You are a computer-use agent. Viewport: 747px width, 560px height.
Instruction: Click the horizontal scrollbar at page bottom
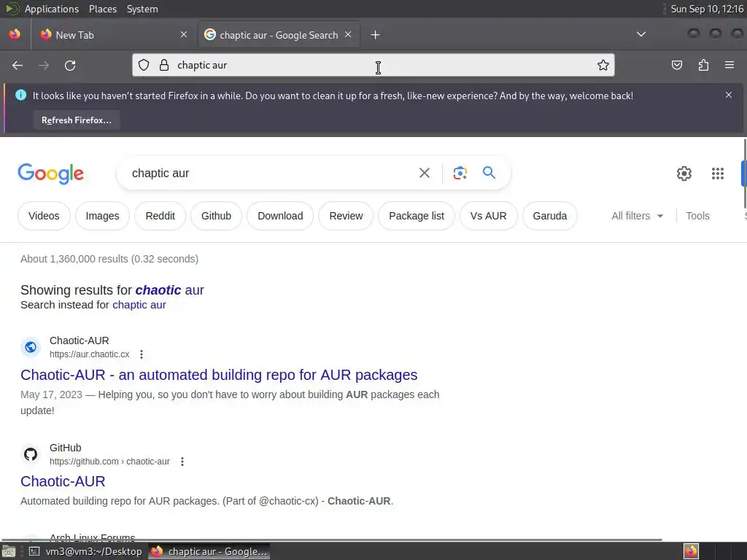pos(331,540)
